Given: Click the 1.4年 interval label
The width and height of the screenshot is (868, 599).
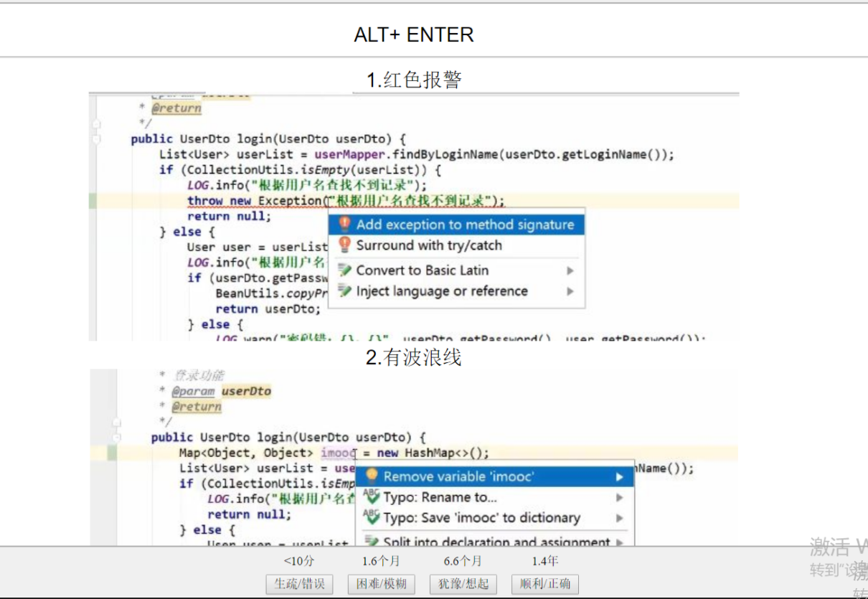Looking at the screenshot, I should [545, 561].
